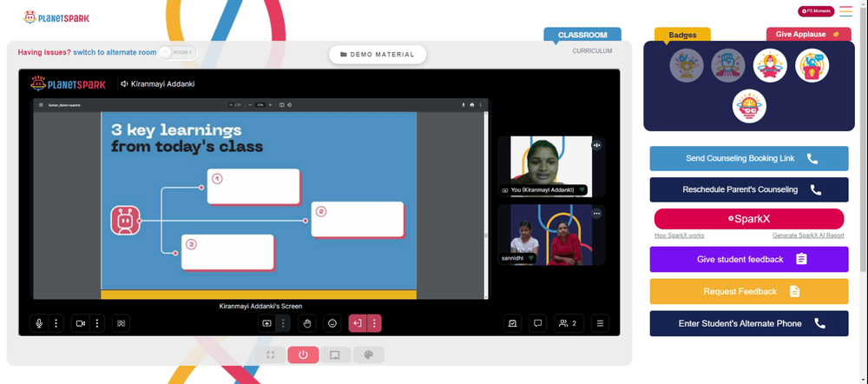The image size is (868, 384).
Task: Open microphone options three-dot menu
Action: point(56,323)
